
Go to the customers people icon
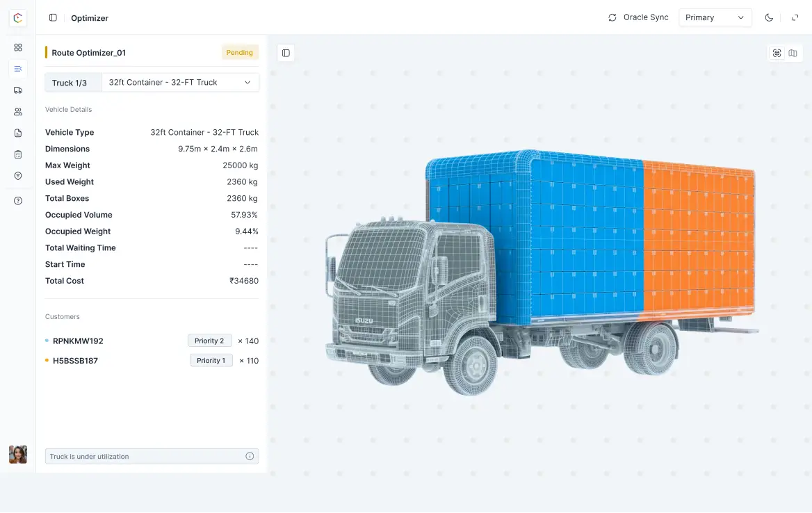18,112
